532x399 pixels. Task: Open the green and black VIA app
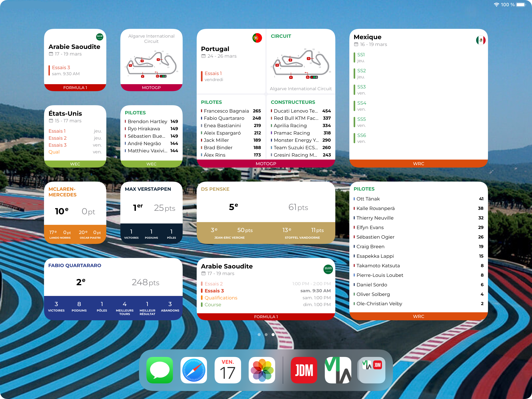point(338,370)
